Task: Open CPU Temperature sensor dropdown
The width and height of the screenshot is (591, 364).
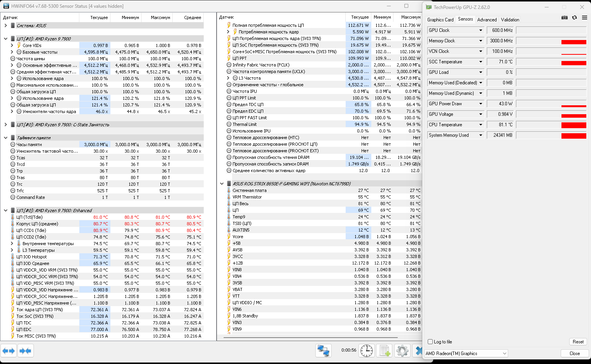Action: click(x=481, y=125)
